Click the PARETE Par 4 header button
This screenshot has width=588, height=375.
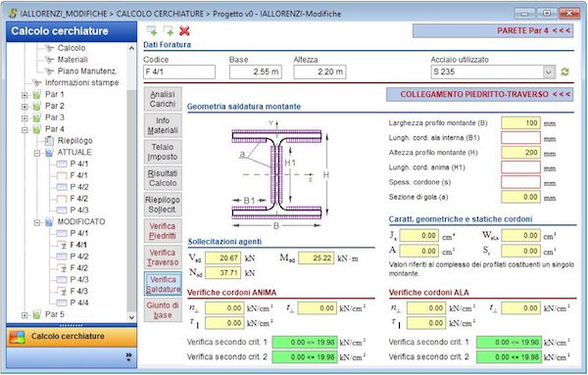[x=493, y=30]
